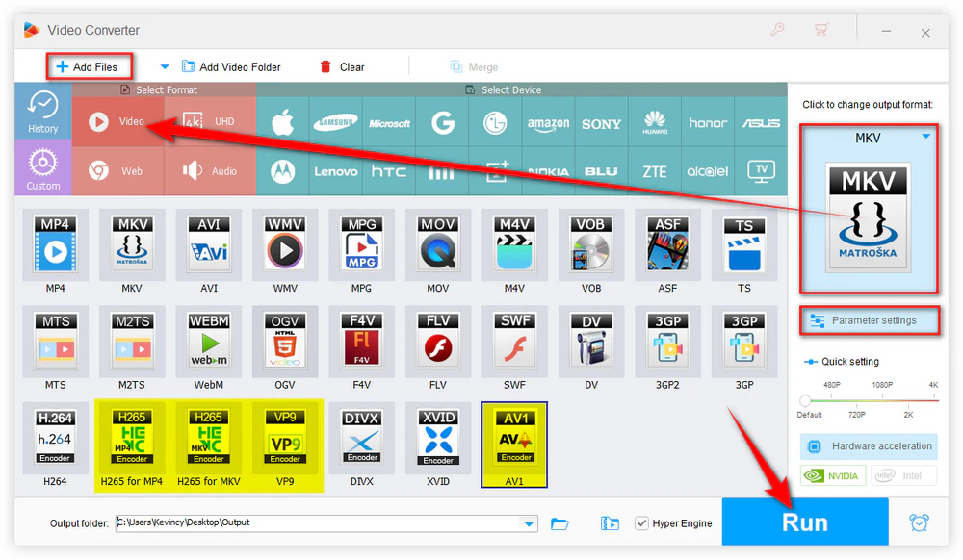Pick the AVI format icon
Viewport: 963px width, 560px height.
[x=209, y=244]
